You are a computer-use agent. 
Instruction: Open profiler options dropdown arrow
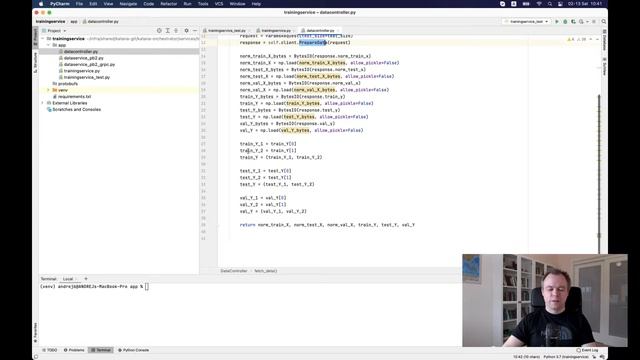click(x=587, y=22)
